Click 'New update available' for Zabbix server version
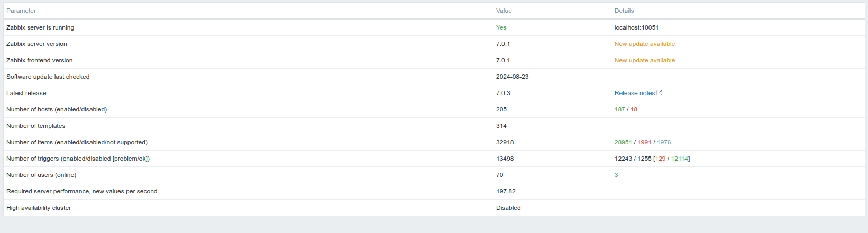 point(645,44)
